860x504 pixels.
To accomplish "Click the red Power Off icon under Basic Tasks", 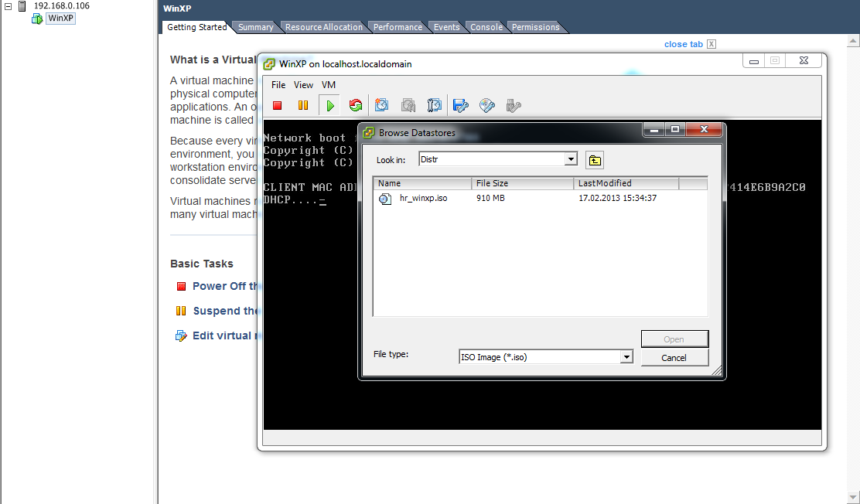I will point(181,286).
